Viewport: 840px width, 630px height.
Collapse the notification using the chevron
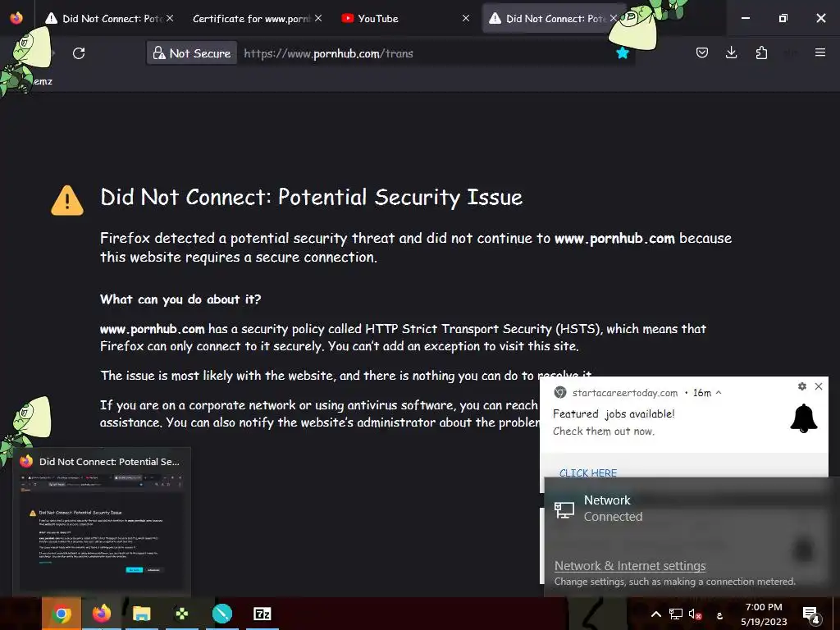pos(719,393)
